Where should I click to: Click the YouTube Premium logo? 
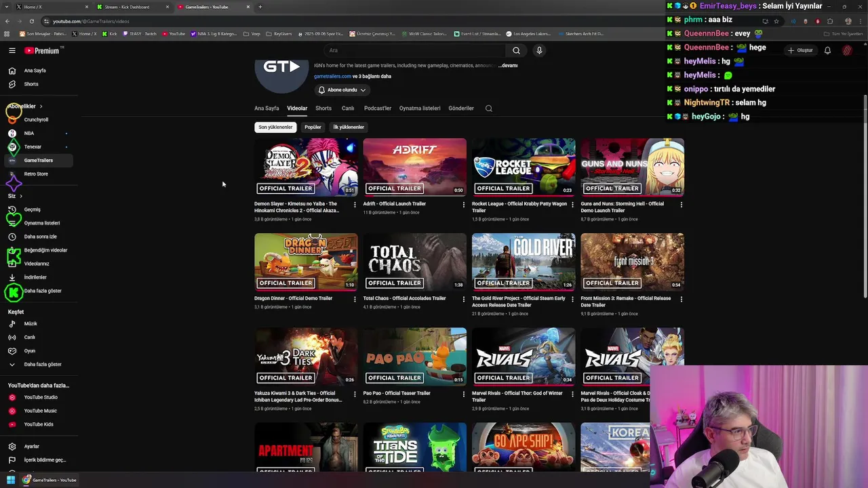click(42, 51)
